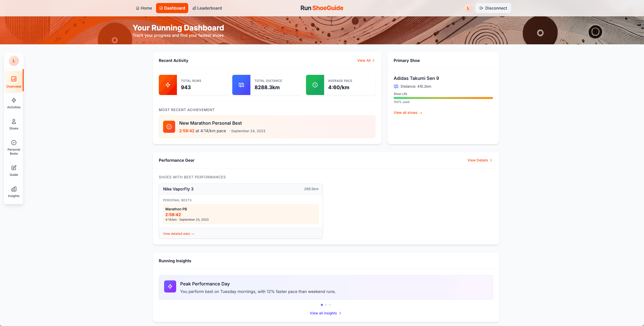Select second insights carousel dot
This screenshot has width=644, height=326.
[326, 305]
